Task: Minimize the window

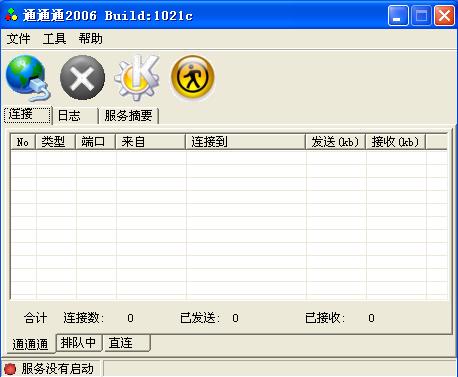Action: pyautogui.click(x=398, y=15)
